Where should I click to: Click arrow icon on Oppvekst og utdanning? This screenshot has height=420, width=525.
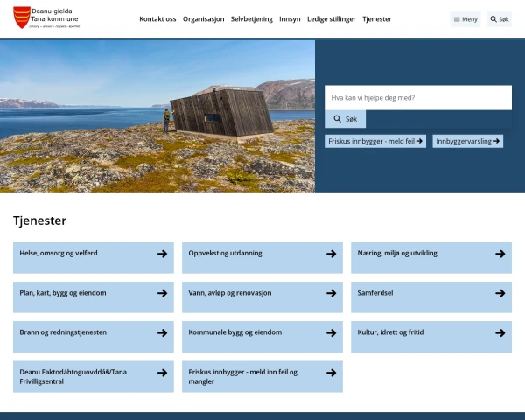pos(331,254)
